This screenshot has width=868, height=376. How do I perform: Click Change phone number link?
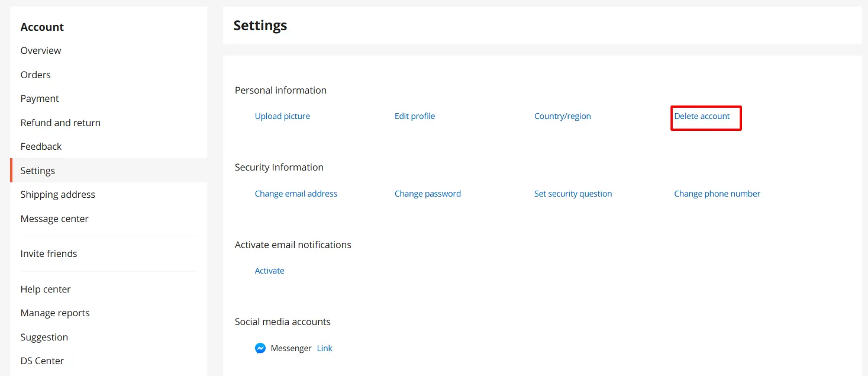click(x=717, y=194)
